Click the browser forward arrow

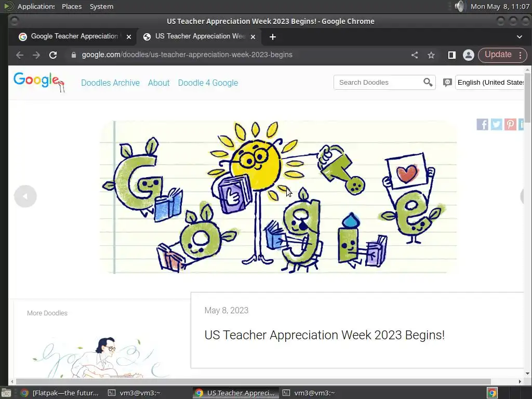[36, 55]
